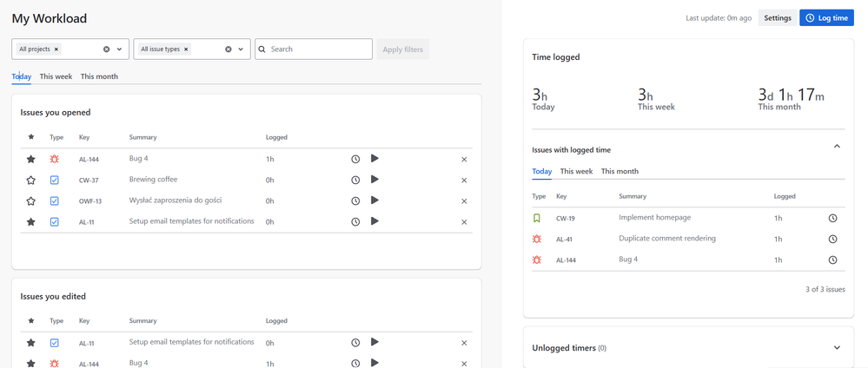
Task: Remove AL-144 row from Issues you opened
Action: 464,160
